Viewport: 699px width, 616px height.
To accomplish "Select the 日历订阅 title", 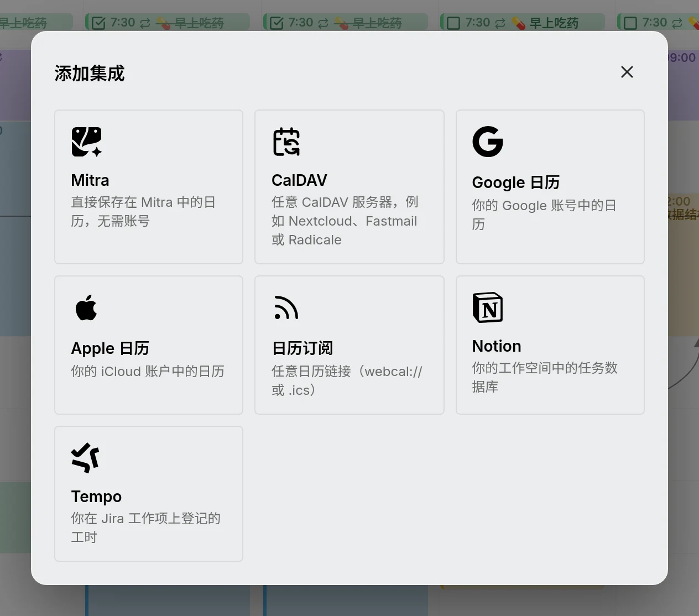I will [x=302, y=348].
